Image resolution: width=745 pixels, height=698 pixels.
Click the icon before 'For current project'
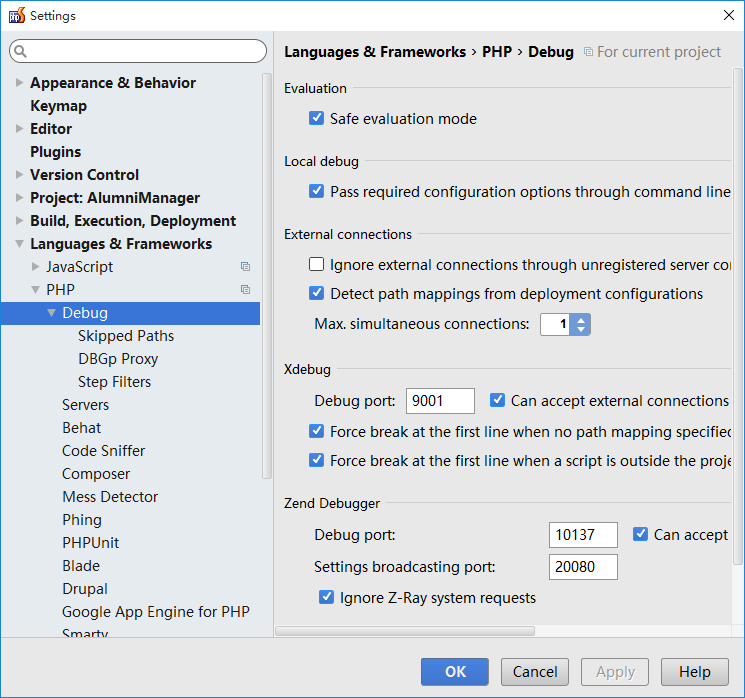588,52
